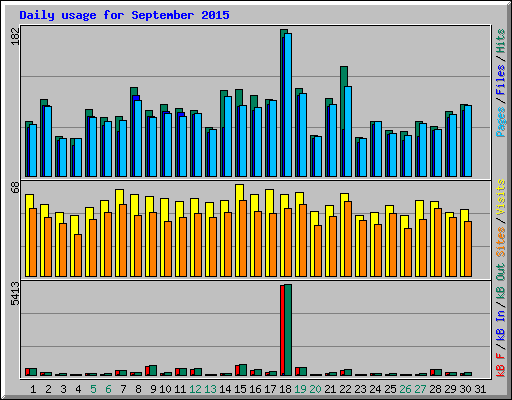Screen dimensions: 512x400
Task: Click the 5413 axis value
Action: 15,293
